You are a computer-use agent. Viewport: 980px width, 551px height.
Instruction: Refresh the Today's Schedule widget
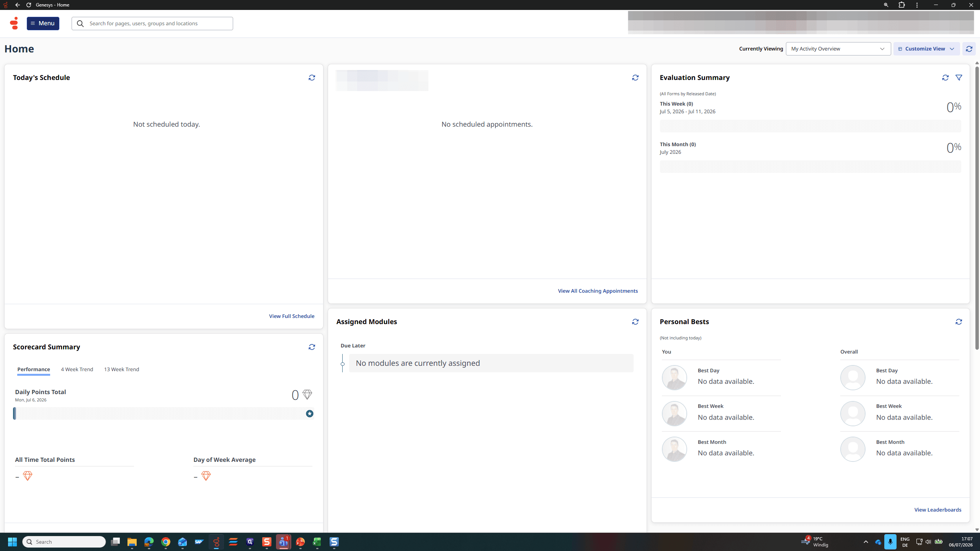[312, 78]
